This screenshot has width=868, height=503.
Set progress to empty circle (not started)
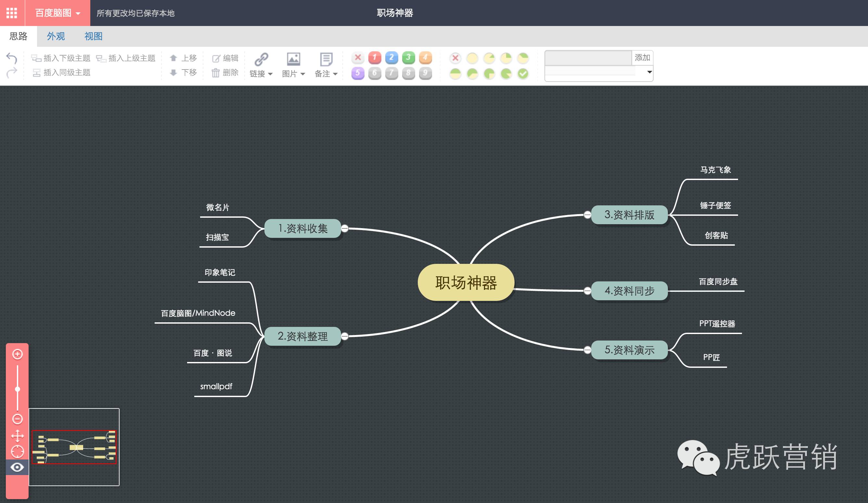coord(472,58)
